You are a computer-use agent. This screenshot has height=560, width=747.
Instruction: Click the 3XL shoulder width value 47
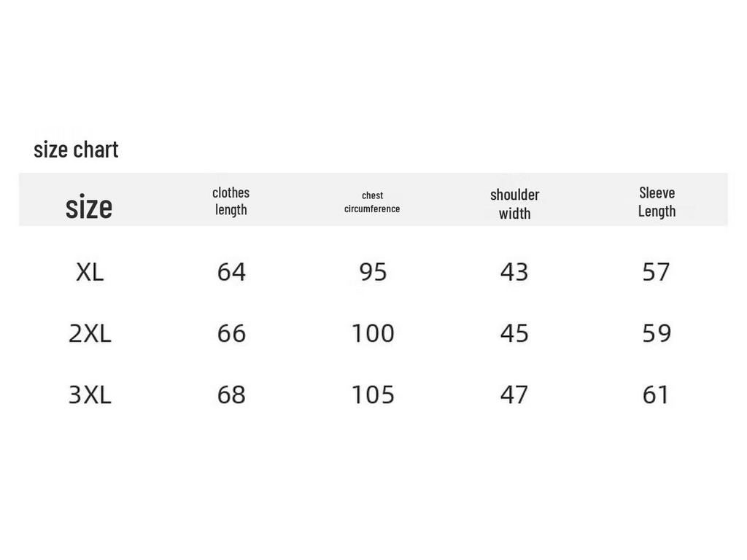coord(514,394)
